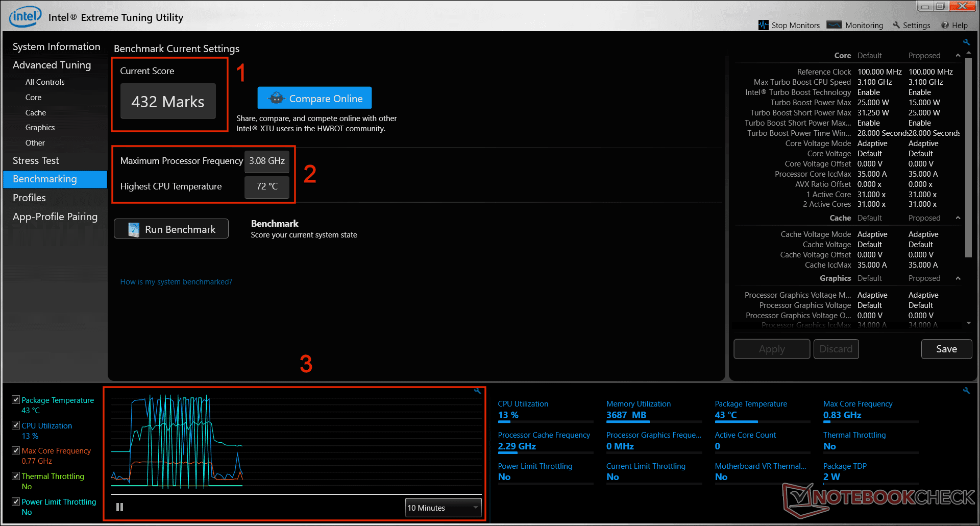Click the Compare Online button
Viewport: 980px width, 526px height.
point(314,98)
